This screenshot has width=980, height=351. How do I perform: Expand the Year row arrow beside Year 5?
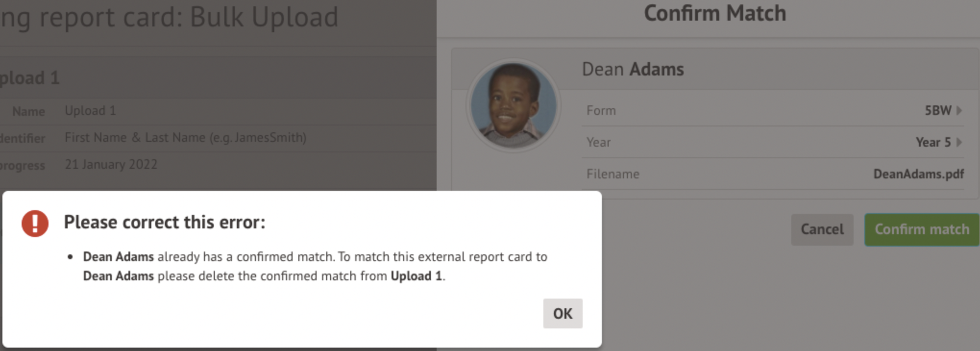click(x=959, y=142)
